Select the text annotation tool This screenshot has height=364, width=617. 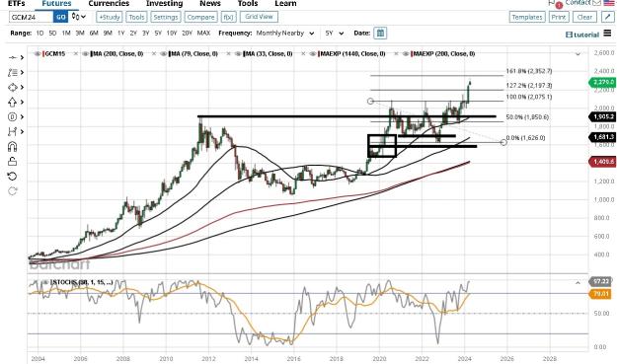12,72
